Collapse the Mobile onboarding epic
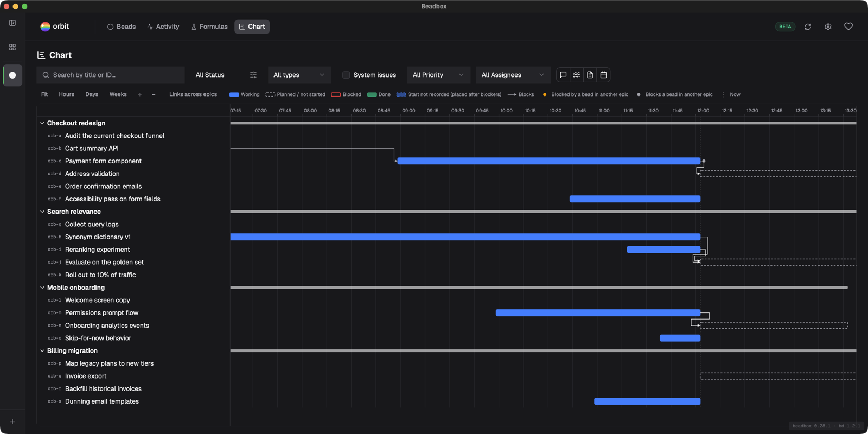This screenshot has height=434, width=868. coord(42,288)
